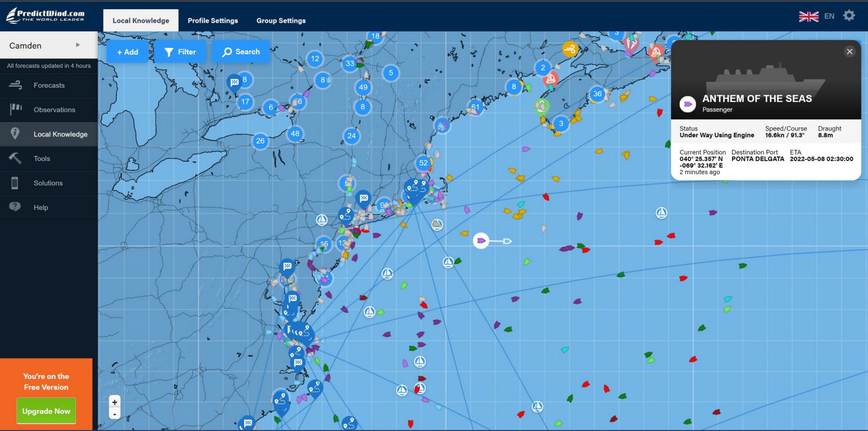Open the Filter options
Viewport: 868px width, 431px height.
[180, 52]
